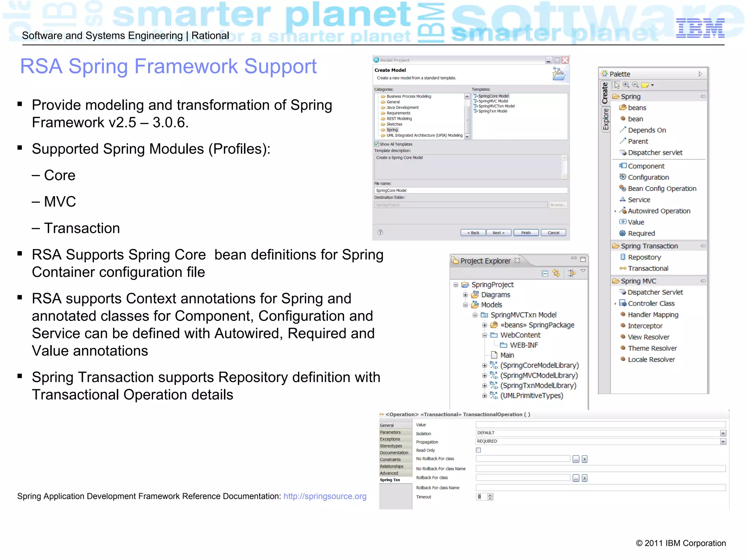
Task: Select the Parent connector tool
Action: point(634,141)
